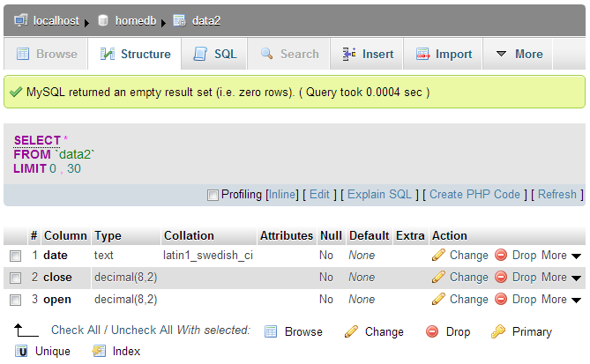The height and width of the screenshot is (364, 590).
Task: Switch to the SQL tab
Action: 214,54
